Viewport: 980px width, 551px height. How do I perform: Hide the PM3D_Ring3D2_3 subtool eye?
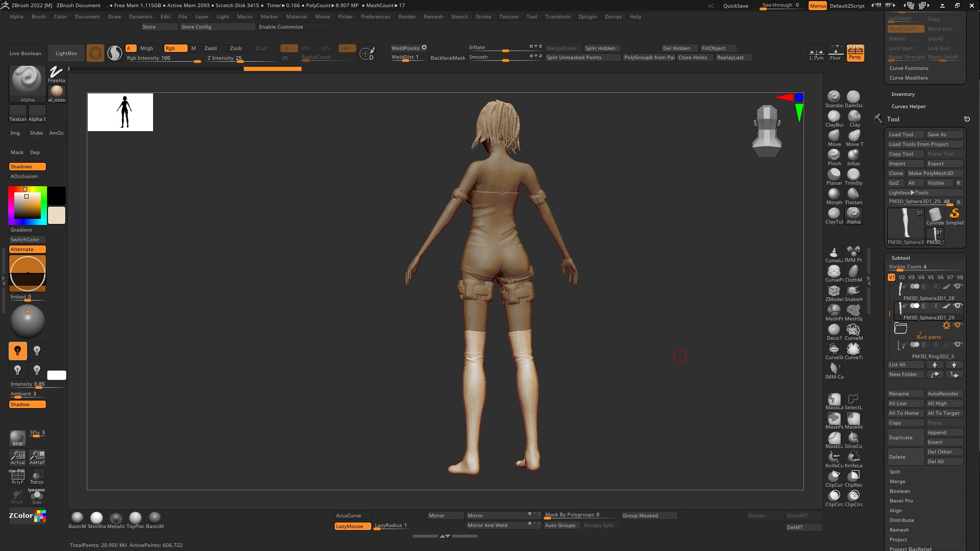click(x=958, y=344)
